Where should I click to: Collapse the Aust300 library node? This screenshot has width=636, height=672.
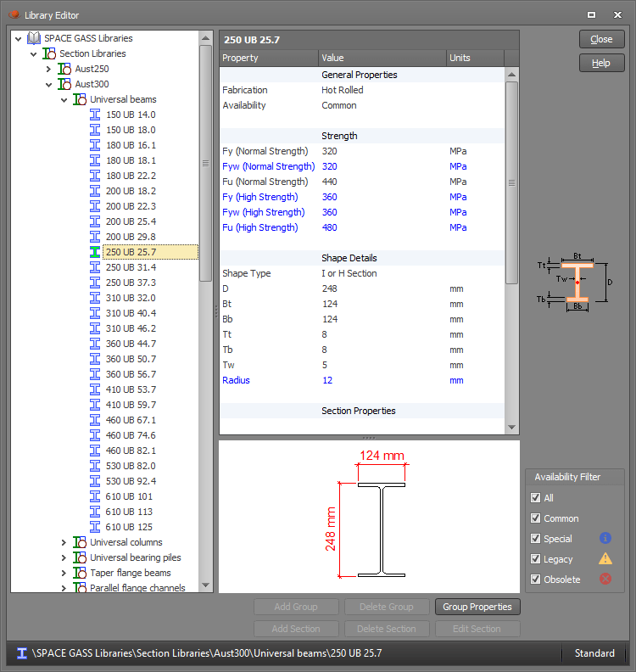pyautogui.click(x=49, y=85)
